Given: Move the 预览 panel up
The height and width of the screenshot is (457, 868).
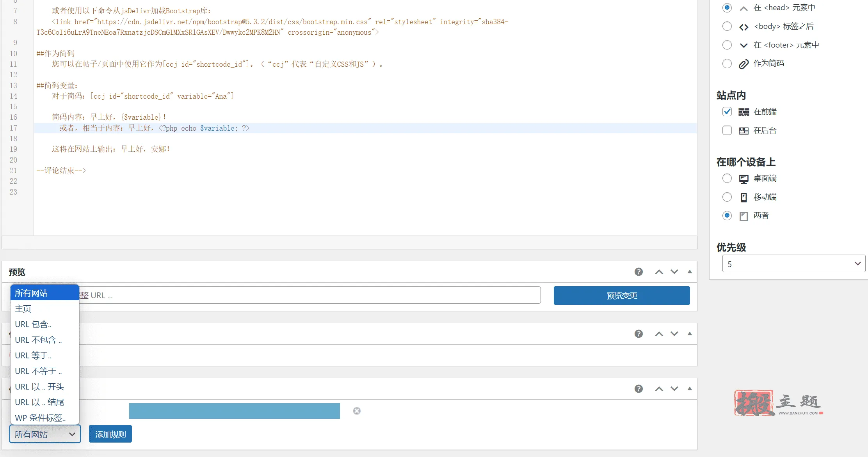Looking at the screenshot, I should [x=659, y=272].
